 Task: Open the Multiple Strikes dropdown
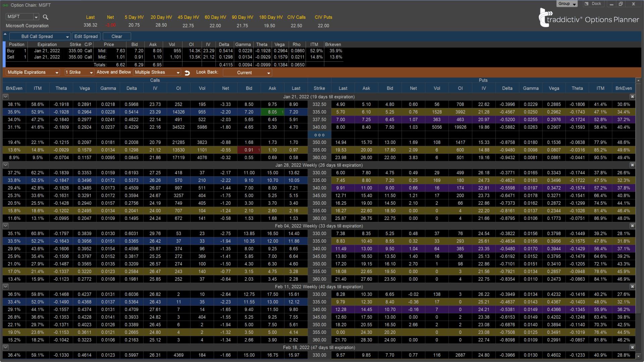click(x=157, y=72)
